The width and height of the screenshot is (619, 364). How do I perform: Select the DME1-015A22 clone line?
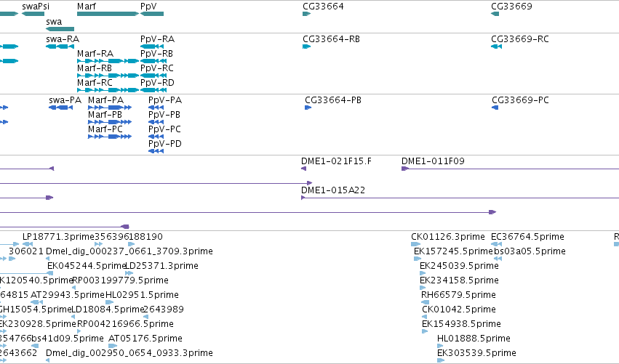click(460, 198)
